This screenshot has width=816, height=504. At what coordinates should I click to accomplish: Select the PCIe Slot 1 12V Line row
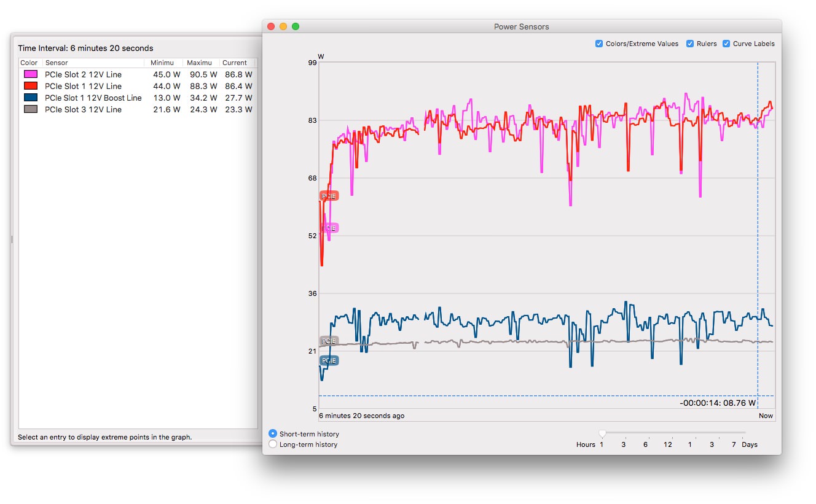[x=138, y=86]
